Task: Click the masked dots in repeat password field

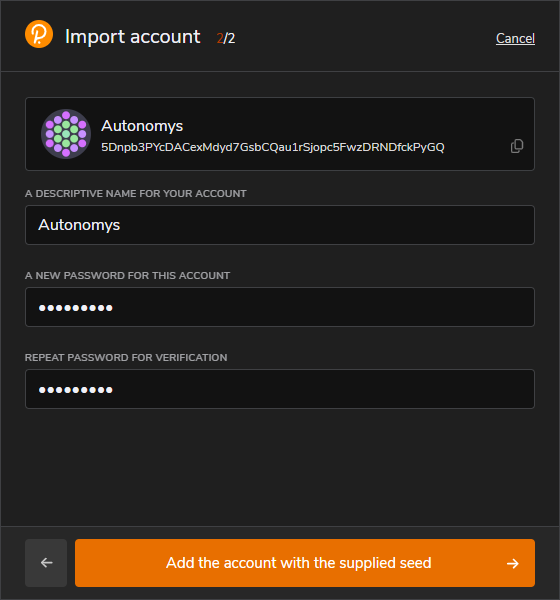Action: pyautogui.click(x=76, y=390)
